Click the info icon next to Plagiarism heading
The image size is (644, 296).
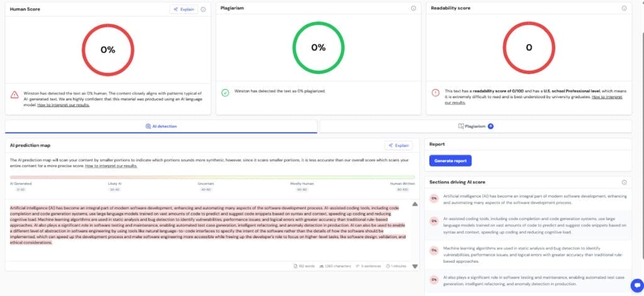click(x=413, y=9)
